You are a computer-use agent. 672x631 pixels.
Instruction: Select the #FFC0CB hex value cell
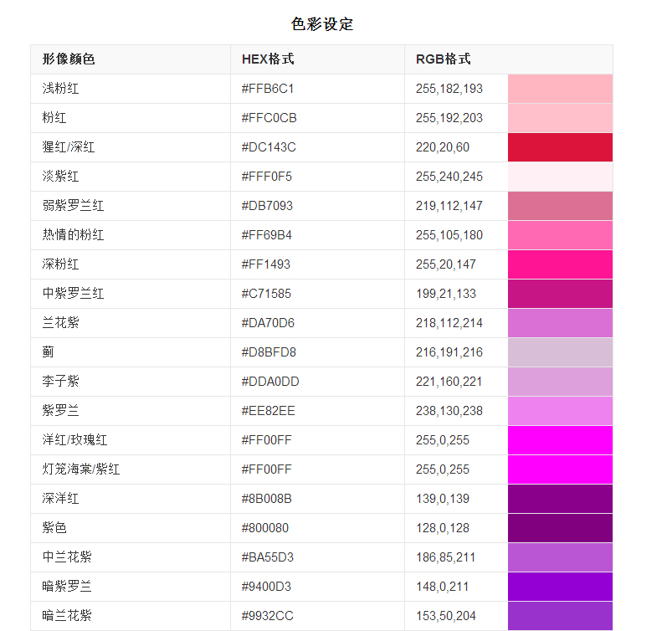tap(317, 118)
